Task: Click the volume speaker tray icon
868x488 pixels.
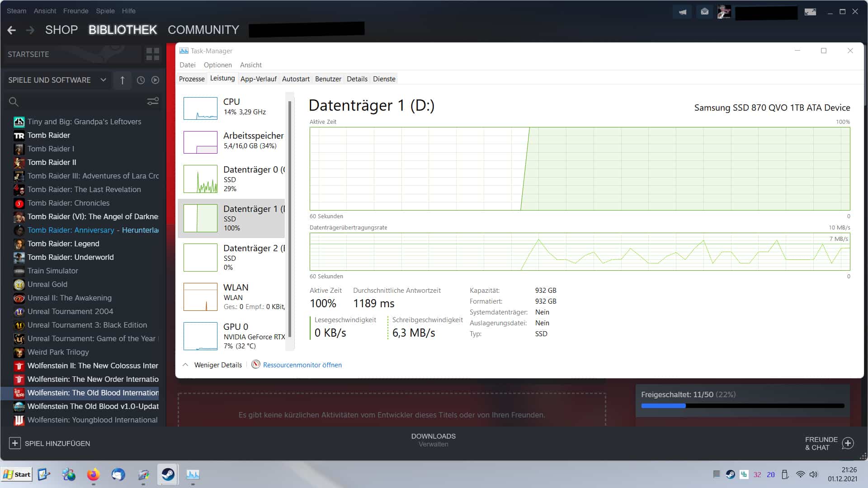Action: [813, 474]
